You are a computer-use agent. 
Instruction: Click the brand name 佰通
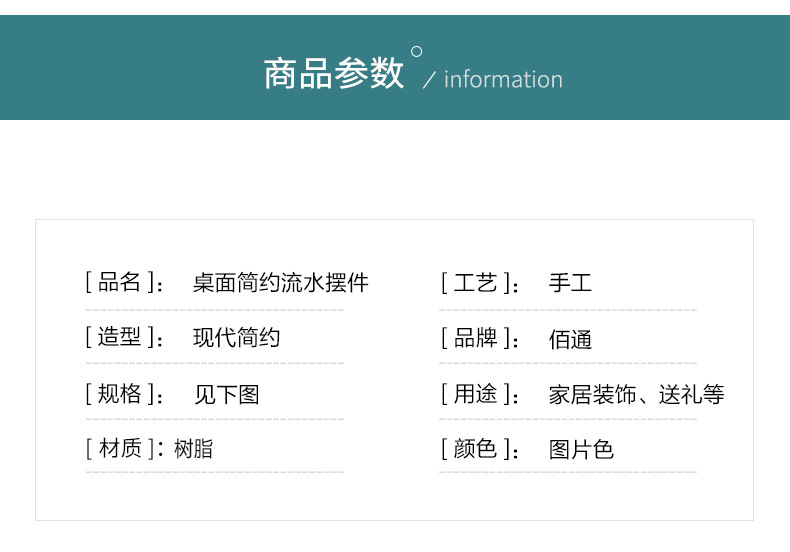click(570, 340)
